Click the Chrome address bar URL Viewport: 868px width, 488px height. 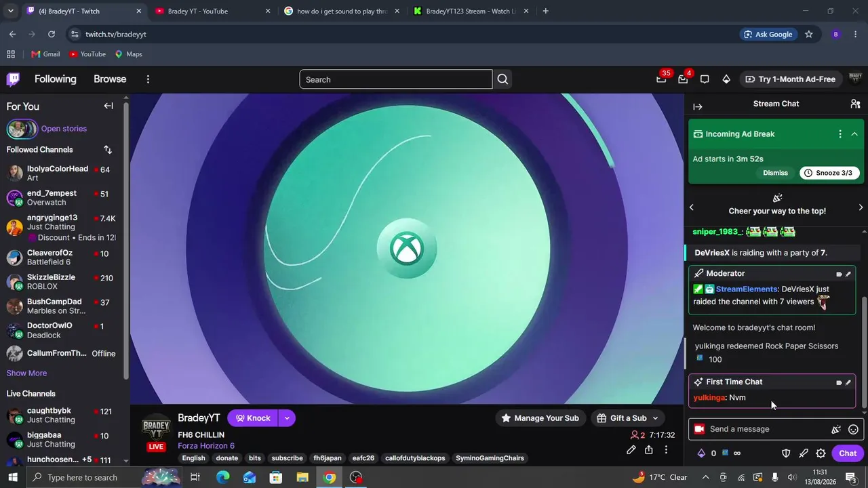pos(116,35)
